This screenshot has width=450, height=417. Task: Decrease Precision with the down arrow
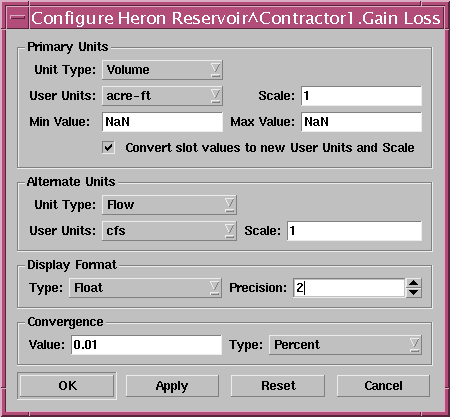[x=414, y=293]
